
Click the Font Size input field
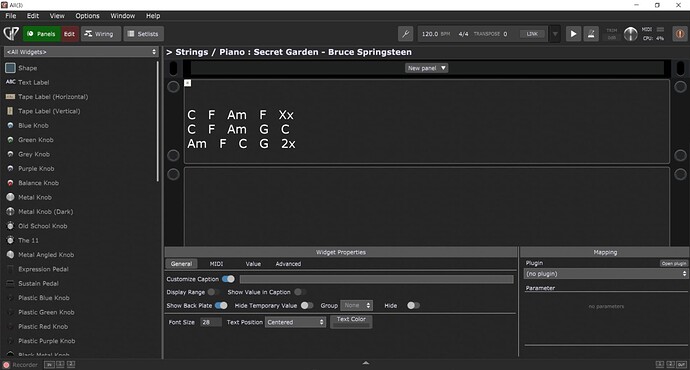[210, 322]
